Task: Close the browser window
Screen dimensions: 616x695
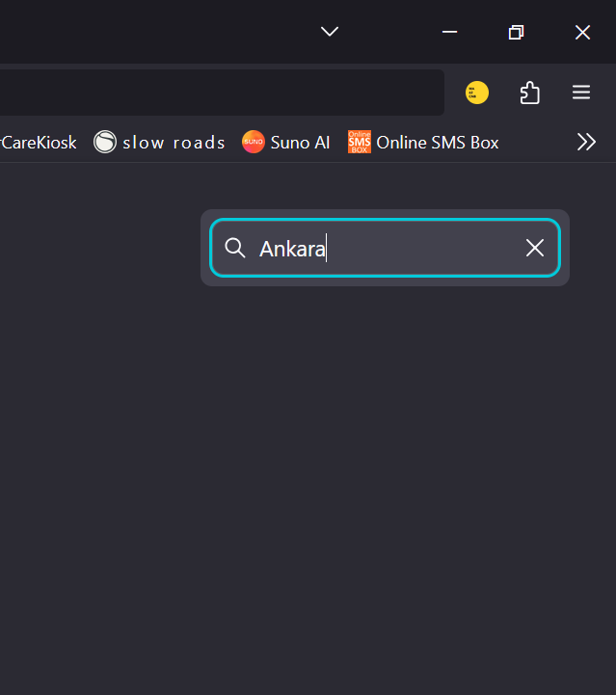Action: click(x=582, y=32)
